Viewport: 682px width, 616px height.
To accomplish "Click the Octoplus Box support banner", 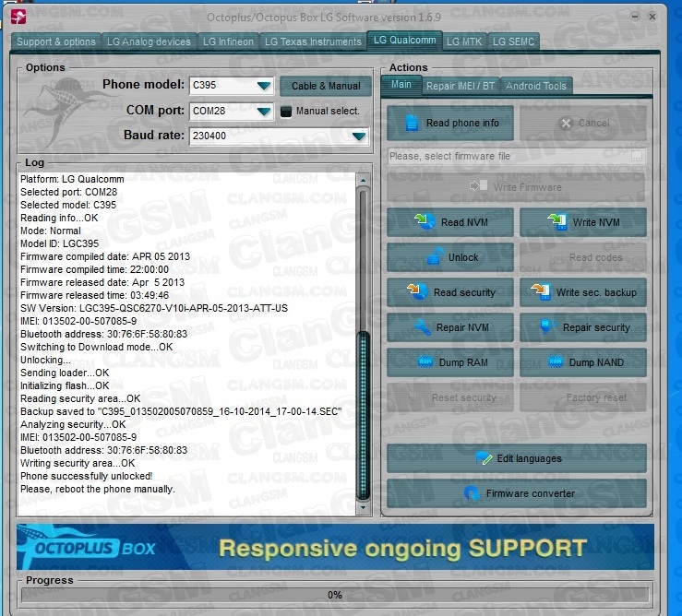I will pos(335,547).
